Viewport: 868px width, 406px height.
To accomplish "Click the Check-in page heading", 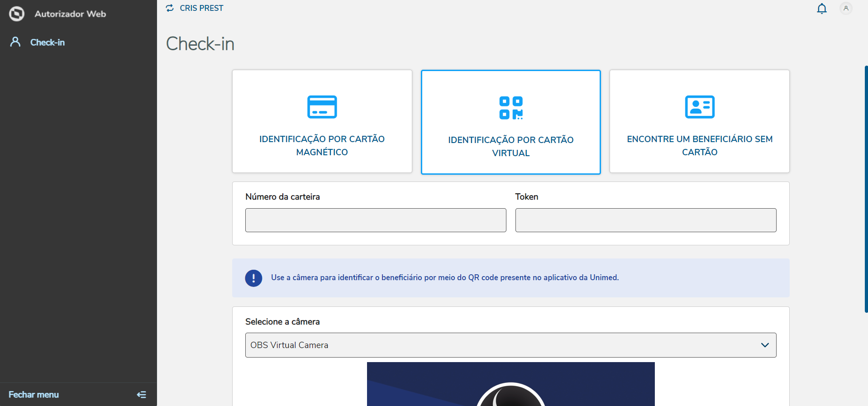I will (200, 44).
